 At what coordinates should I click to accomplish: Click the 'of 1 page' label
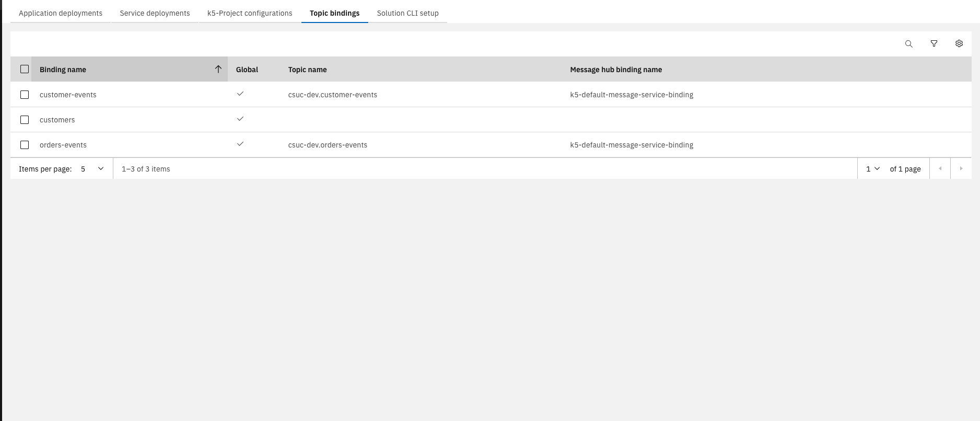click(905, 169)
